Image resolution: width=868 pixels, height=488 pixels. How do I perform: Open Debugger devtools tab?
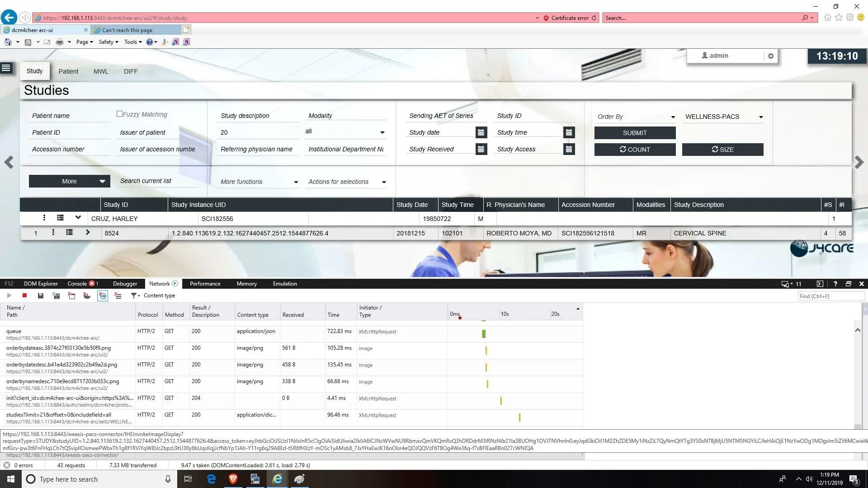click(125, 284)
